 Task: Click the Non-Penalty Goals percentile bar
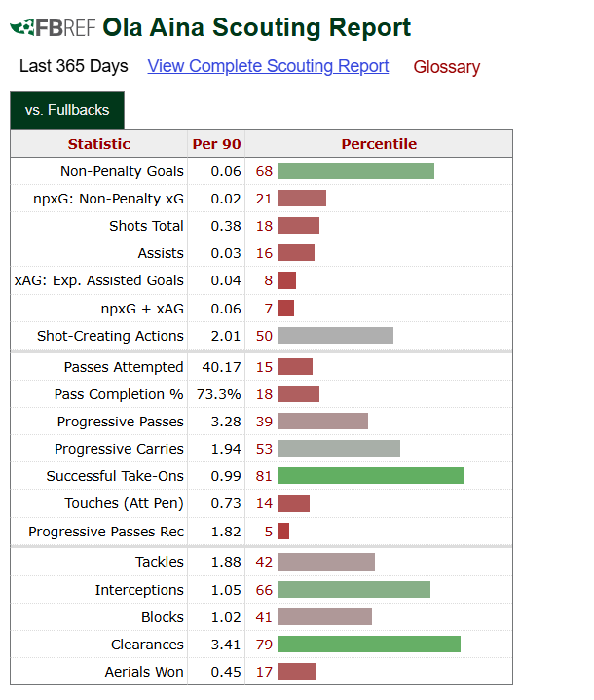point(355,171)
